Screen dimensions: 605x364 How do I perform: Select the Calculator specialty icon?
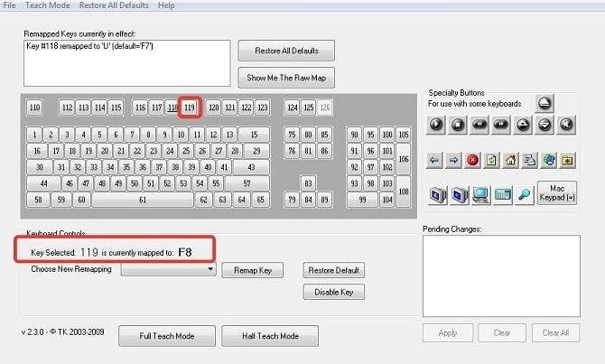click(x=503, y=192)
